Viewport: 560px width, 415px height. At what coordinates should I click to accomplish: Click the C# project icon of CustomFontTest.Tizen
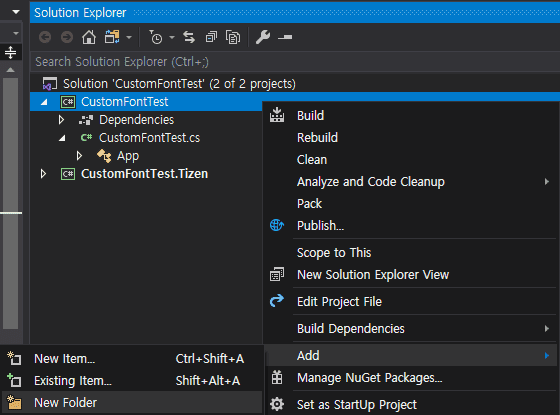point(68,174)
